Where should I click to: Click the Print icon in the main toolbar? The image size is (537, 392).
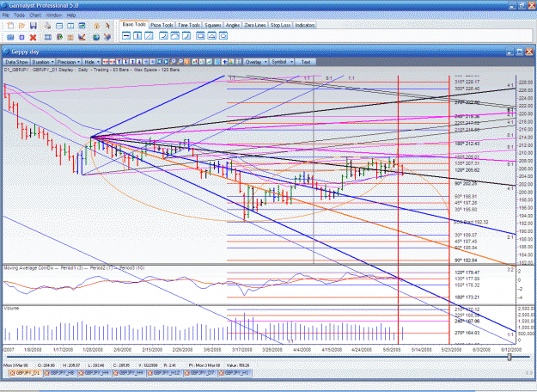pyautogui.click(x=47, y=26)
